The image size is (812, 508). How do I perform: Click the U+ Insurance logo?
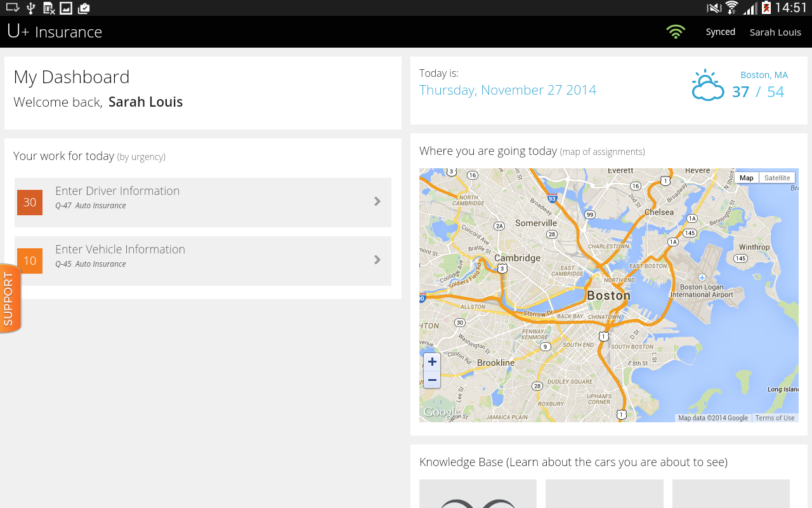(x=55, y=32)
